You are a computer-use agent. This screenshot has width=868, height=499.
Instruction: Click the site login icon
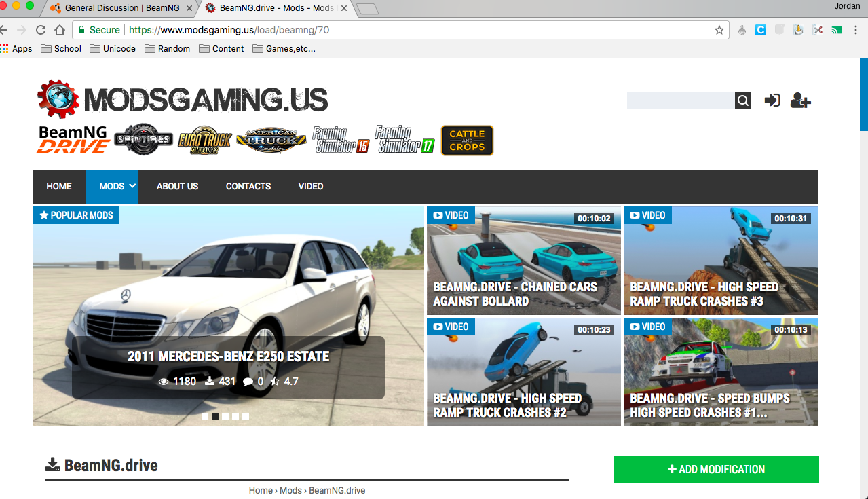pyautogui.click(x=772, y=100)
